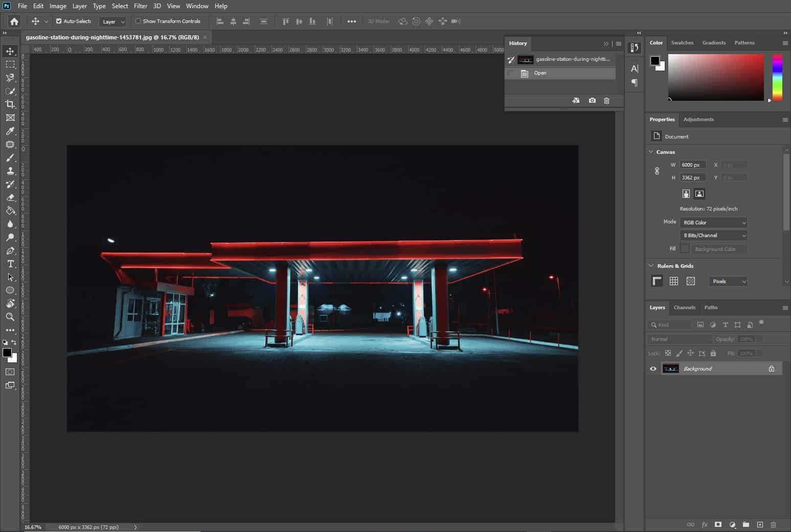Open the 8 Bits/Channel dropdown
This screenshot has height=532, width=791.
[x=713, y=235]
